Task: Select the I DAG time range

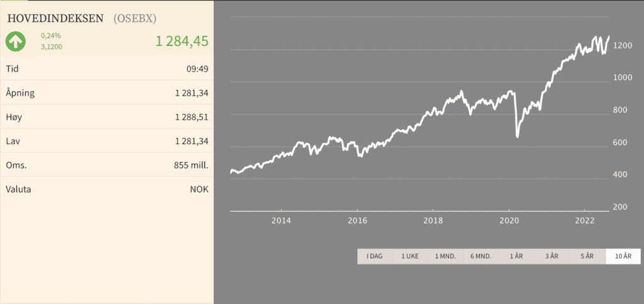Action: [375, 256]
